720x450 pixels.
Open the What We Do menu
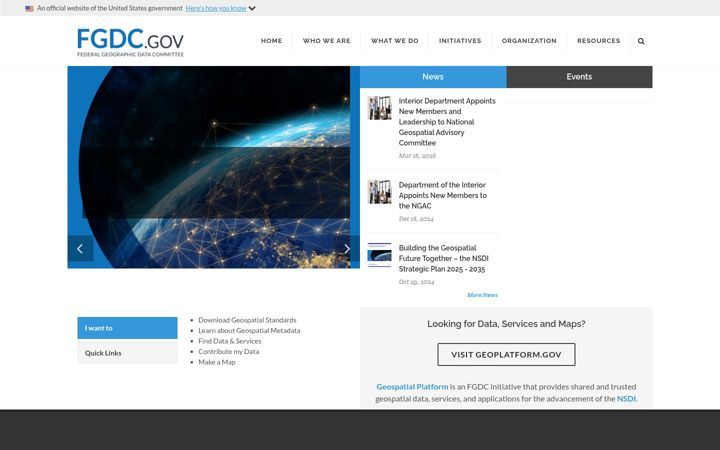[394, 41]
